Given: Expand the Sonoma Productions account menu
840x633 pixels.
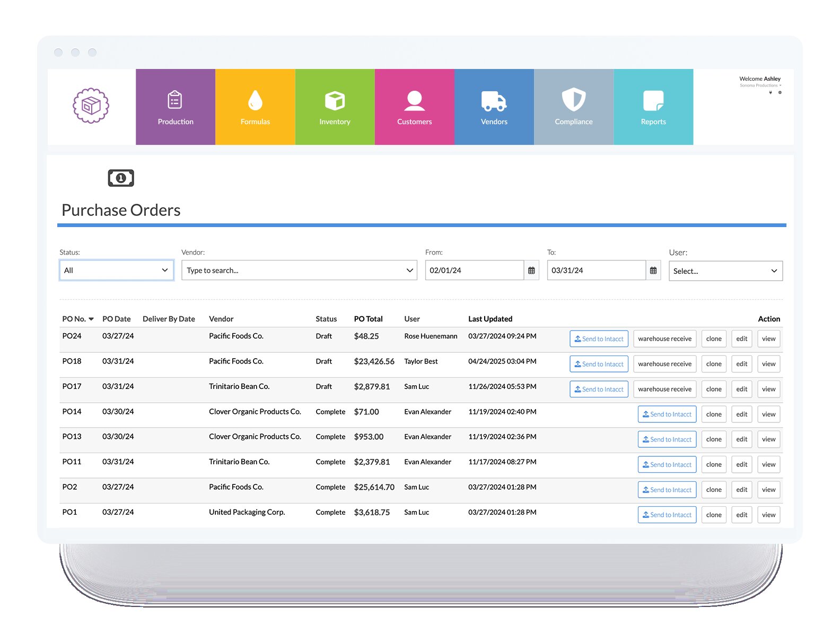Looking at the screenshot, I should (x=760, y=85).
